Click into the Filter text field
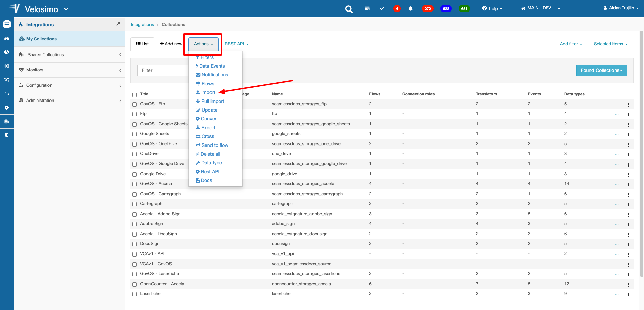Screen dimensions: 644x310 coord(163,70)
